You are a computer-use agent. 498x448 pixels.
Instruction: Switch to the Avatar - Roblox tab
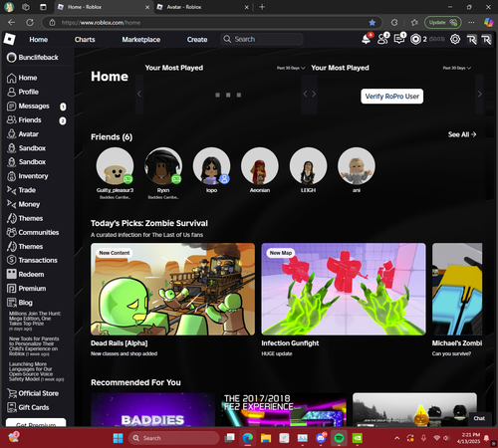tap(202, 7)
